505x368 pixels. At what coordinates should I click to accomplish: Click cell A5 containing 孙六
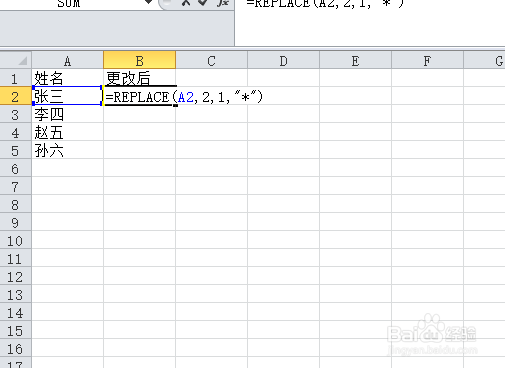pyautogui.click(x=68, y=150)
